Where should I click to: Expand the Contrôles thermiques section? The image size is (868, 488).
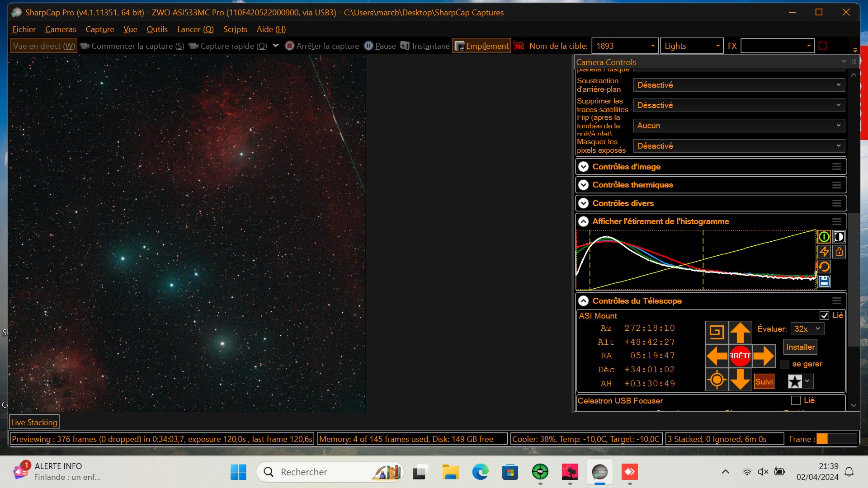point(584,185)
